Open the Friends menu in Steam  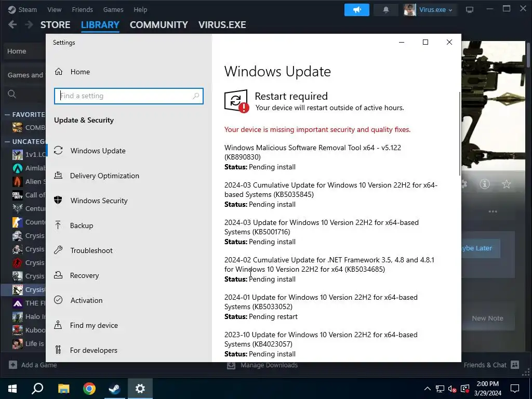82,9
